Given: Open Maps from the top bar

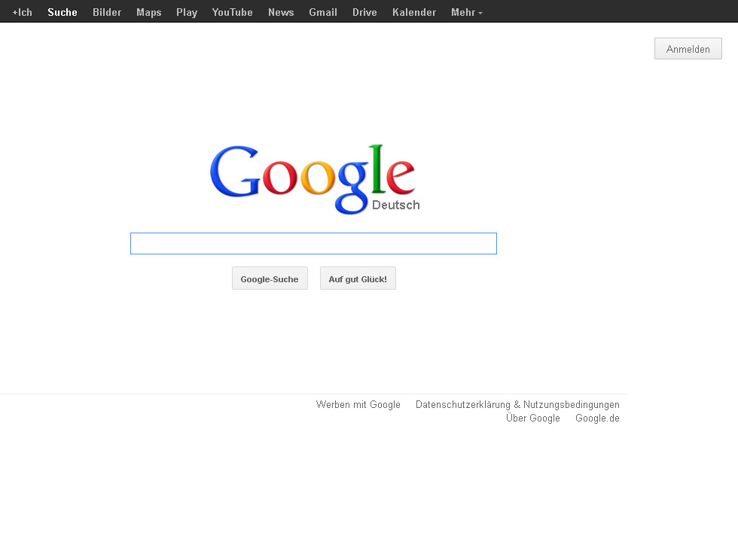Looking at the screenshot, I should (x=149, y=12).
